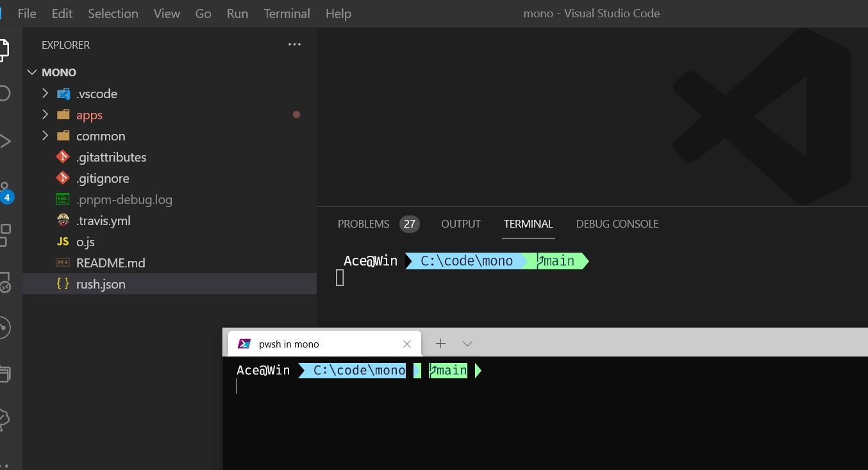Select the Search icon in the activity bar
The height and width of the screenshot is (470, 868).
(x=6, y=92)
